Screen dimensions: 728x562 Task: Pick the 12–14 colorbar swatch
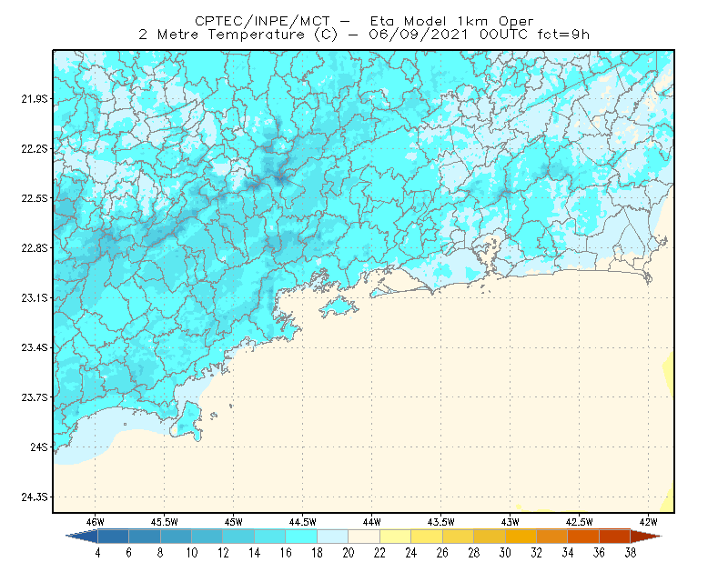238,536
